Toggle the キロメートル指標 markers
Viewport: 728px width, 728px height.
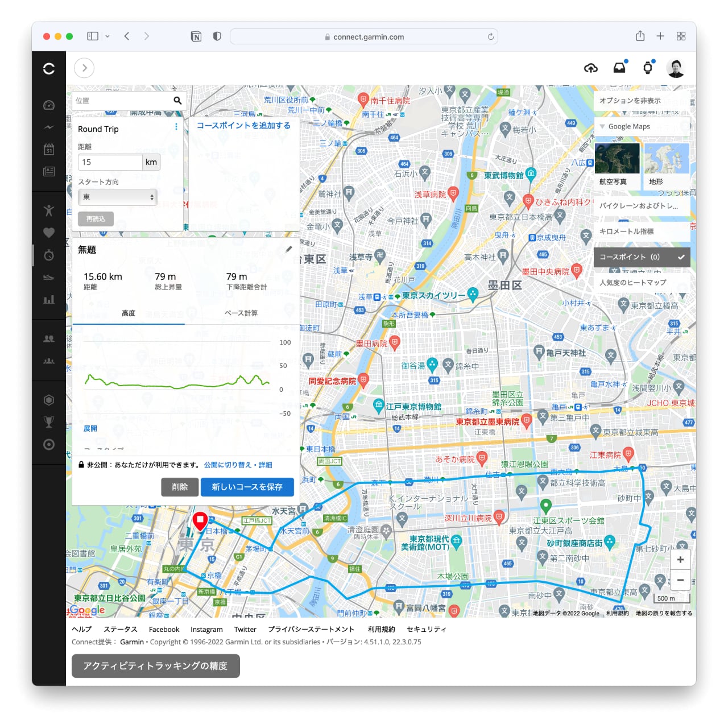click(642, 231)
